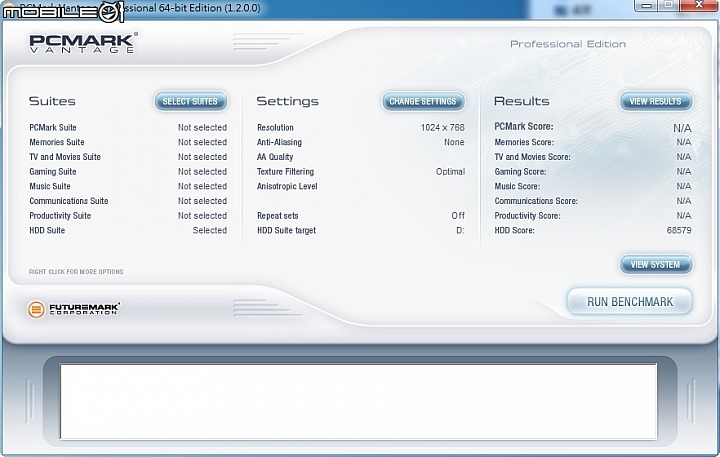Click PCMark Score N/A value
Screen dimensions: 720x457
682,128
